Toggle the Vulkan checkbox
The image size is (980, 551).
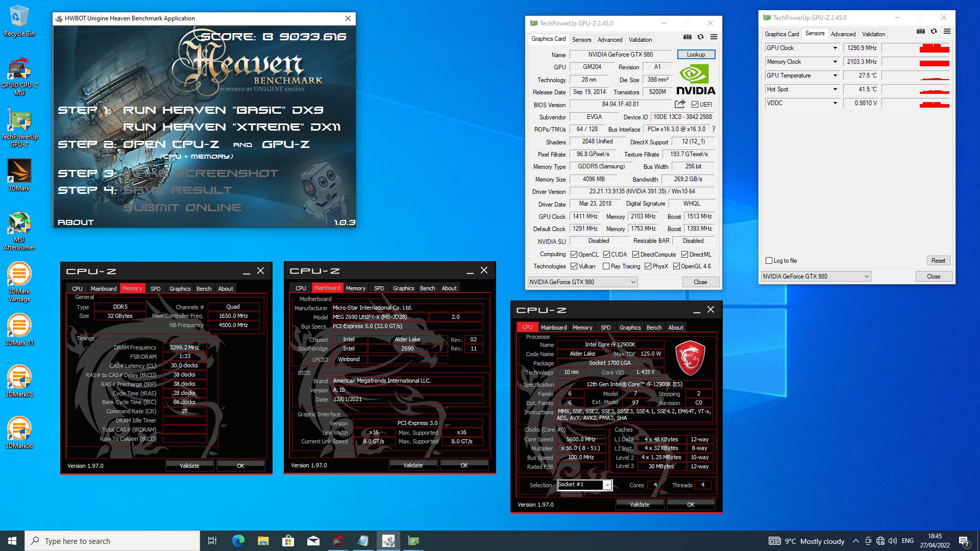574,266
